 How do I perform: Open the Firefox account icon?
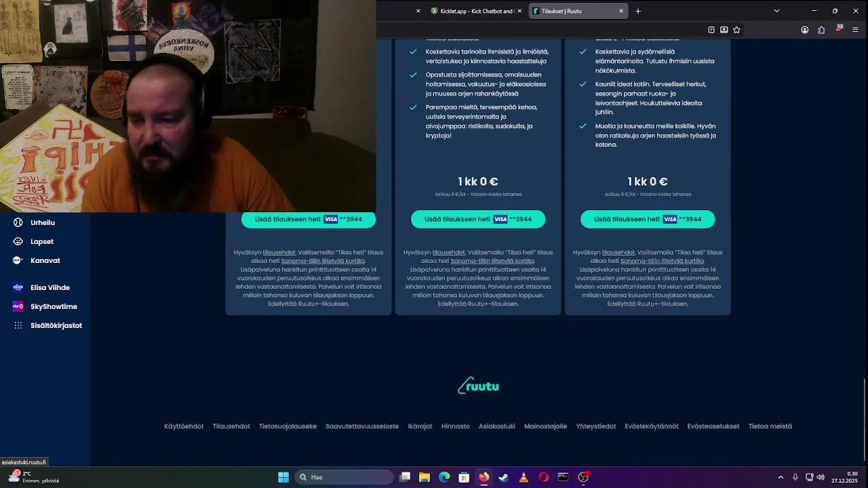click(804, 30)
